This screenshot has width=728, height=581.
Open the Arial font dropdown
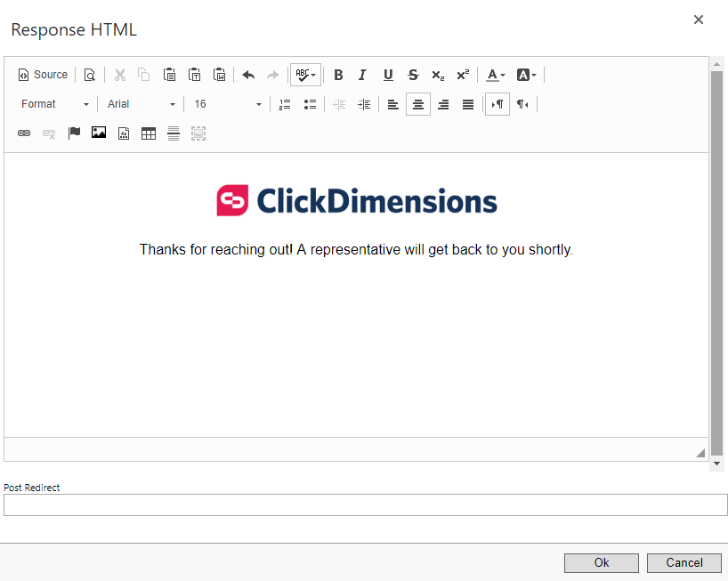(142, 104)
